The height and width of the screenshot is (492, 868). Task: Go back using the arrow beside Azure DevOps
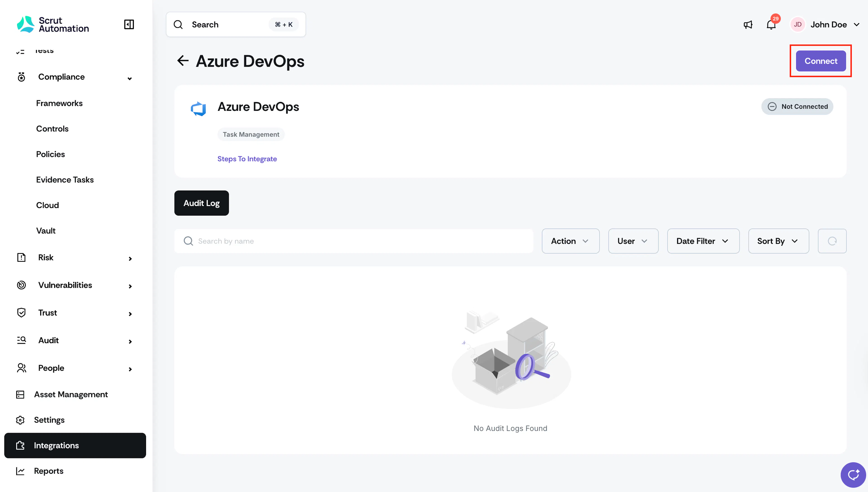[x=183, y=61]
